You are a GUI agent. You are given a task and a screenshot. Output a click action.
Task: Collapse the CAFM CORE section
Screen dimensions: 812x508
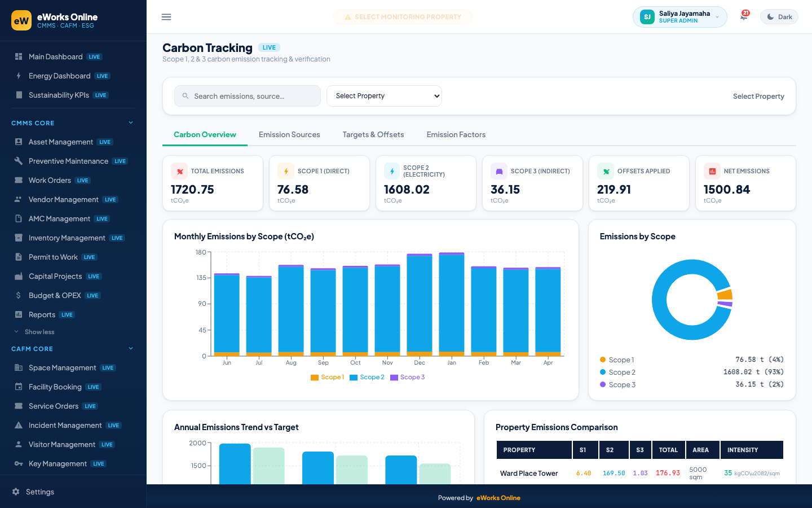click(x=131, y=348)
